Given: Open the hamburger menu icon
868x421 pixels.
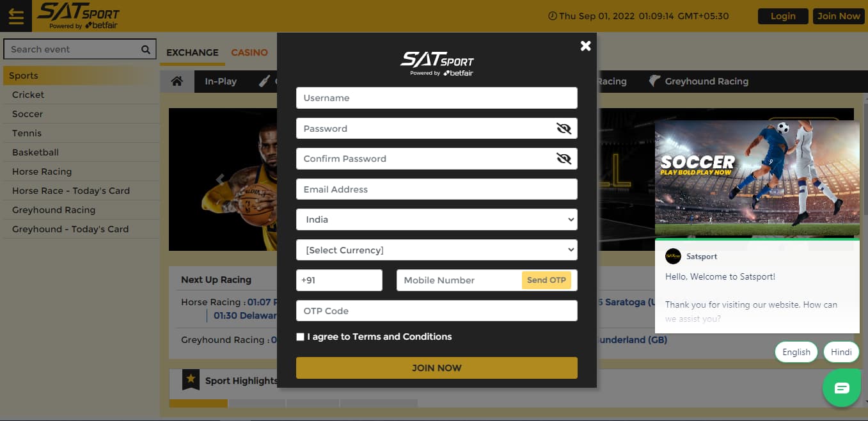Looking at the screenshot, I should click(16, 16).
